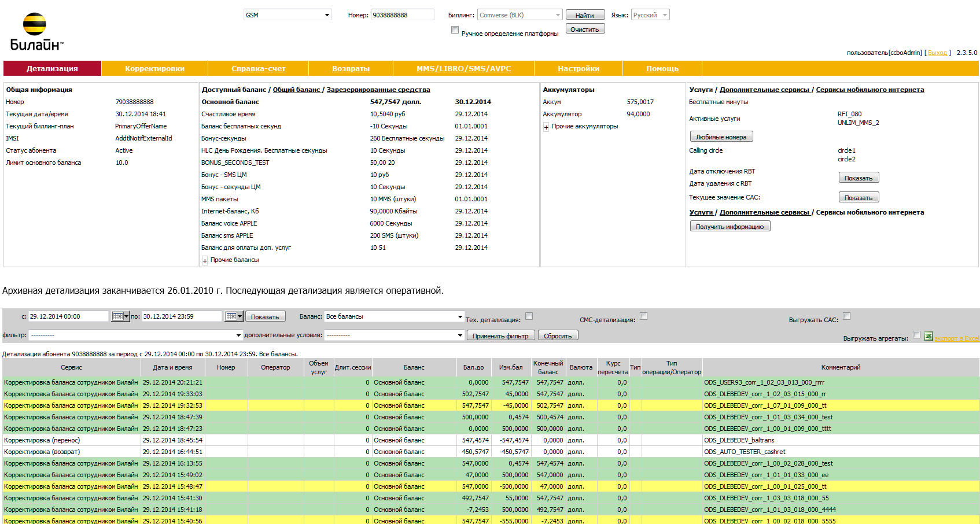
Task: Select the Детализация tab
Action: pos(52,68)
